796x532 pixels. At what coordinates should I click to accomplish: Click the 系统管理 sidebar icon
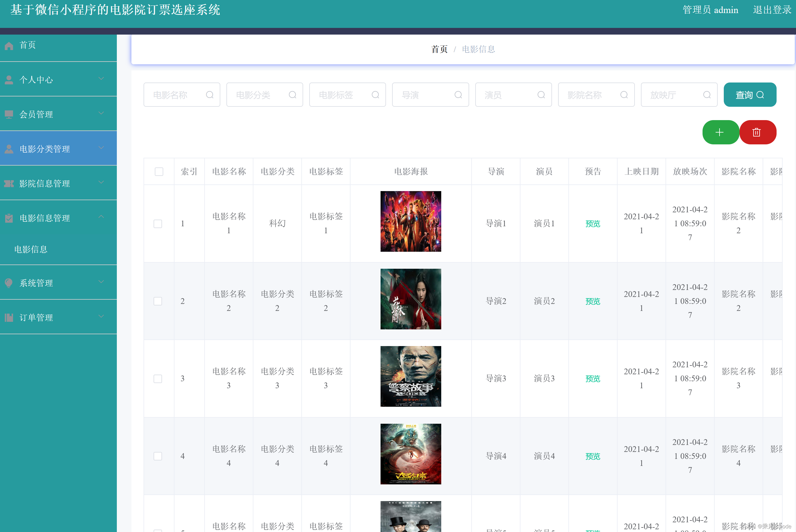click(9, 283)
